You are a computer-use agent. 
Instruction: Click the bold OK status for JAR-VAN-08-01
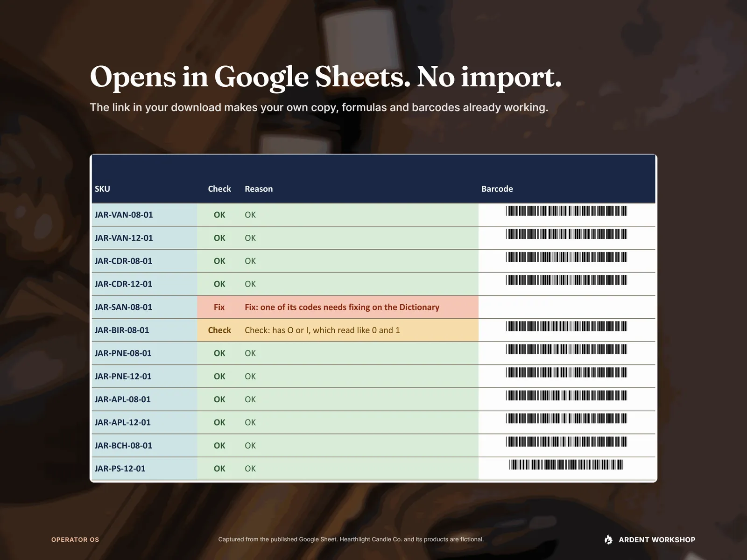point(219,215)
